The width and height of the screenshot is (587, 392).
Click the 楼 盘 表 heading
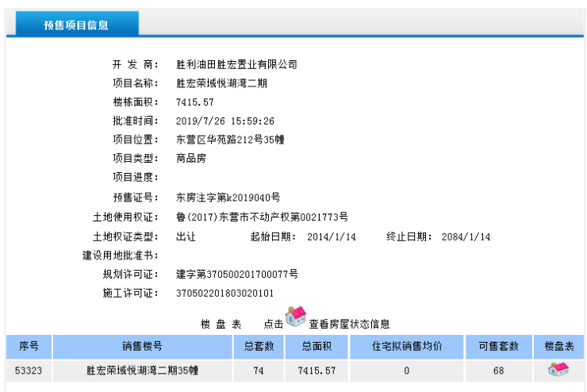point(221,325)
